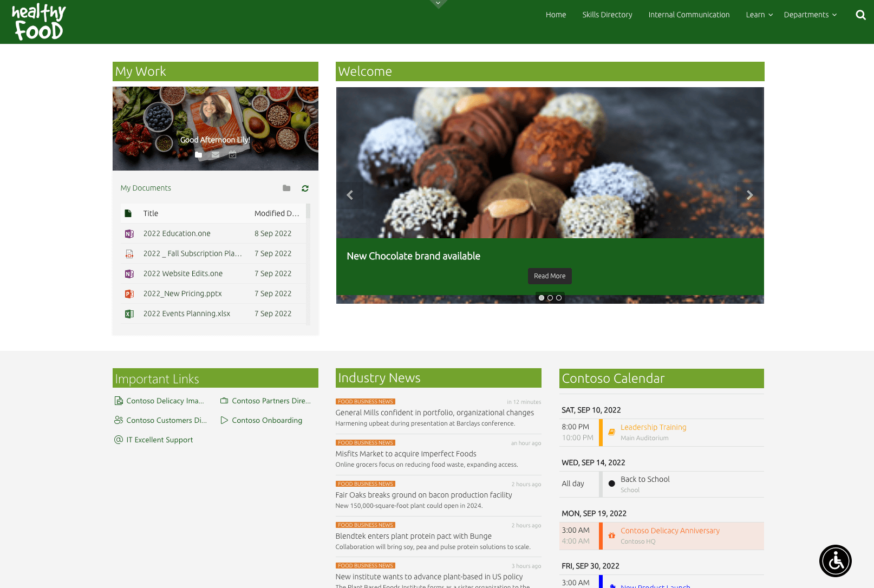Click Contoso Onboarding play icon
Viewport: 874px width, 588px height.
224,420
